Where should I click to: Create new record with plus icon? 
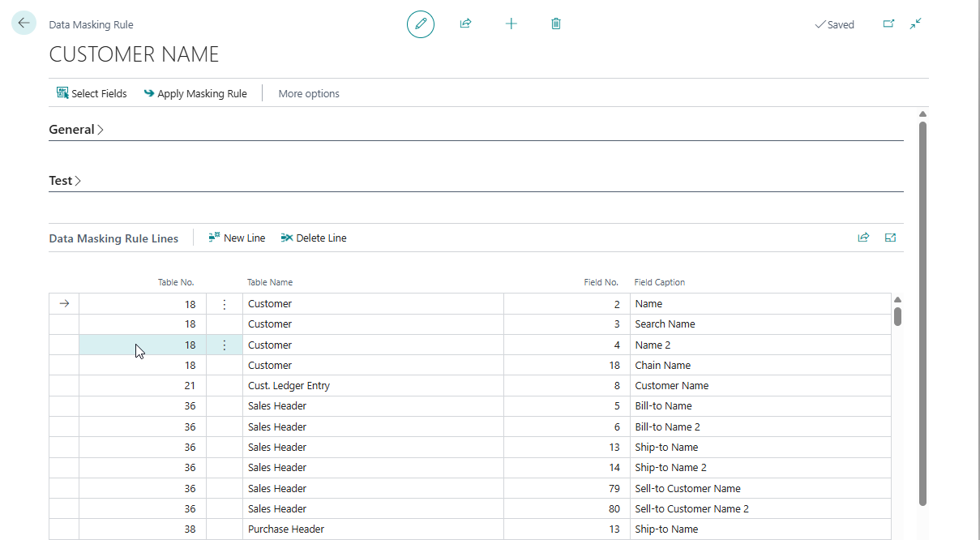(x=511, y=24)
